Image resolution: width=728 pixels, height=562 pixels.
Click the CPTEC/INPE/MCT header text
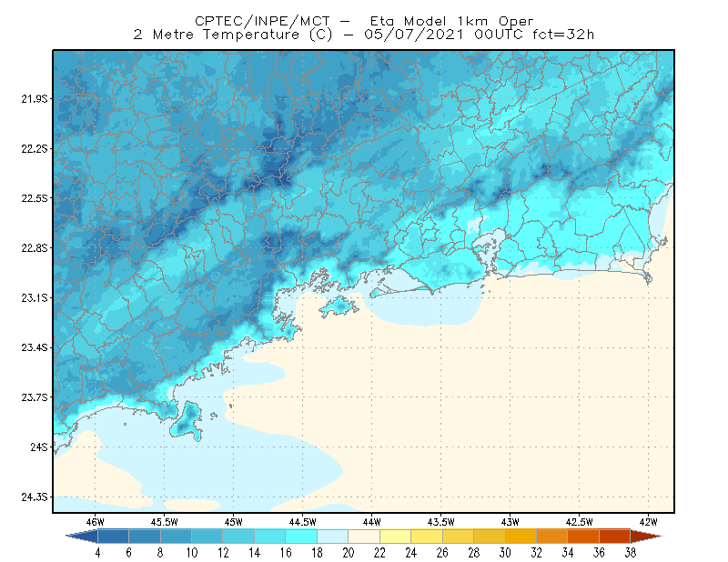(x=262, y=21)
